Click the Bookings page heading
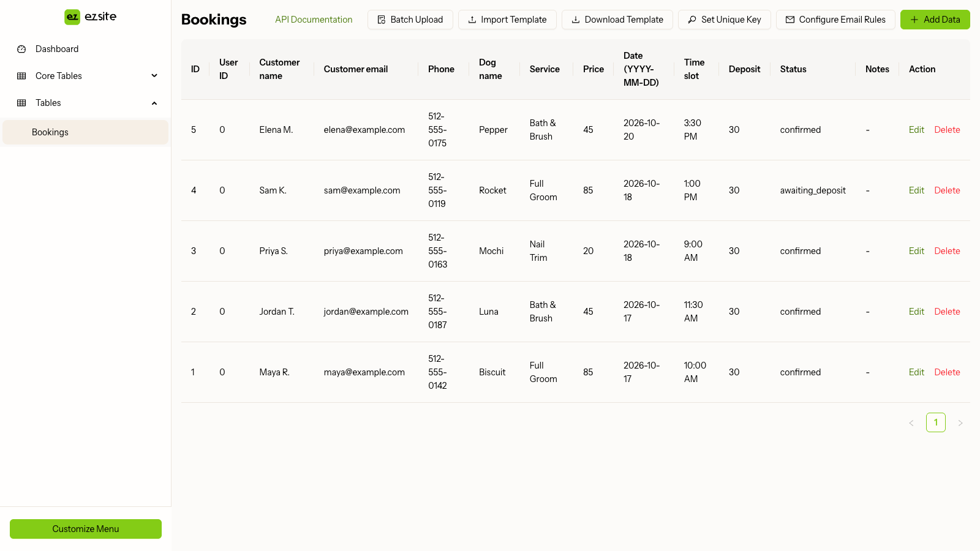Viewport: 980px width, 551px height. pyautogui.click(x=214, y=20)
